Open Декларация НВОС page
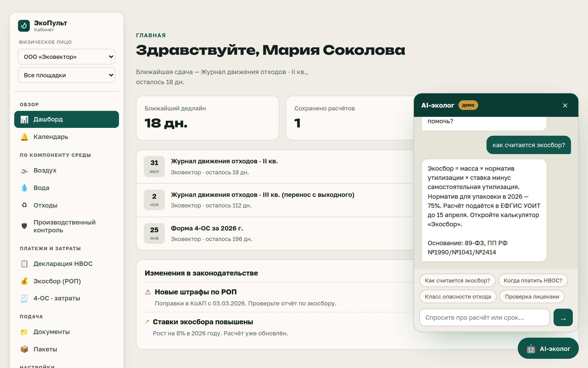588x368 pixels. point(67,264)
